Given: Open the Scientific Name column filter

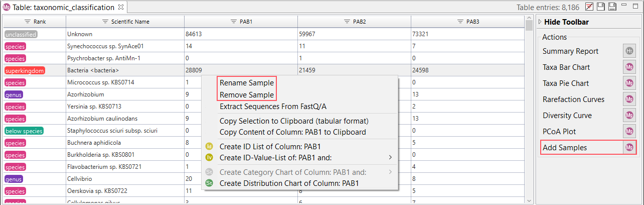Looking at the screenshot, I should [x=105, y=22].
